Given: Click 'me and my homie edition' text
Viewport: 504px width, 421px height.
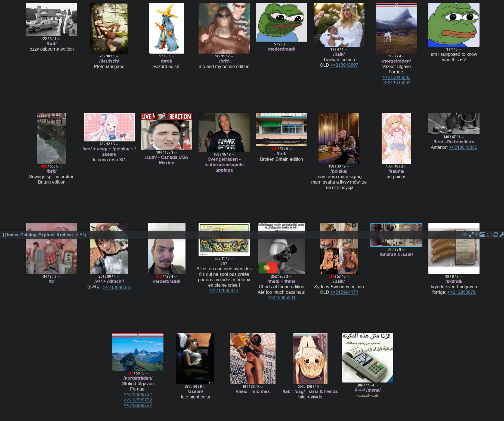Looking at the screenshot, I should click(224, 66).
